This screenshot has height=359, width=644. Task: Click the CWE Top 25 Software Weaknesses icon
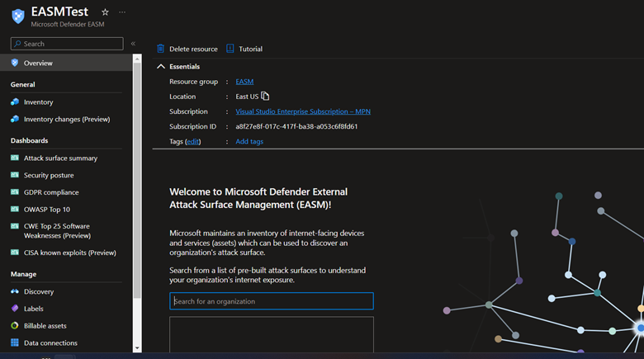tap(15, 226)
